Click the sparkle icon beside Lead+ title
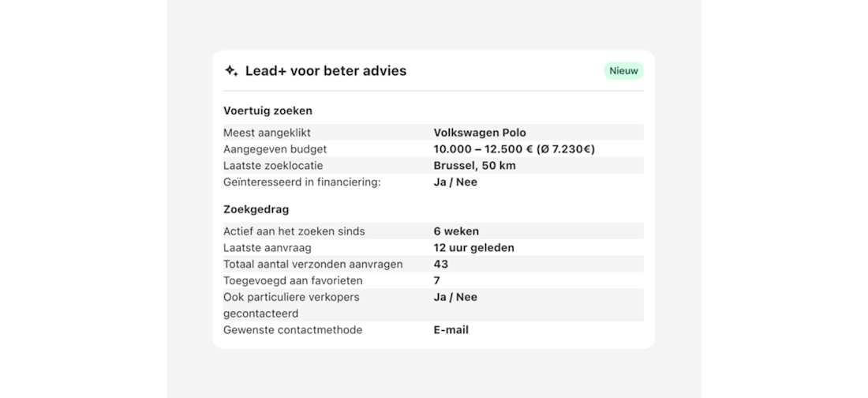This screenshot has height=398, width=868. point(231,71)
